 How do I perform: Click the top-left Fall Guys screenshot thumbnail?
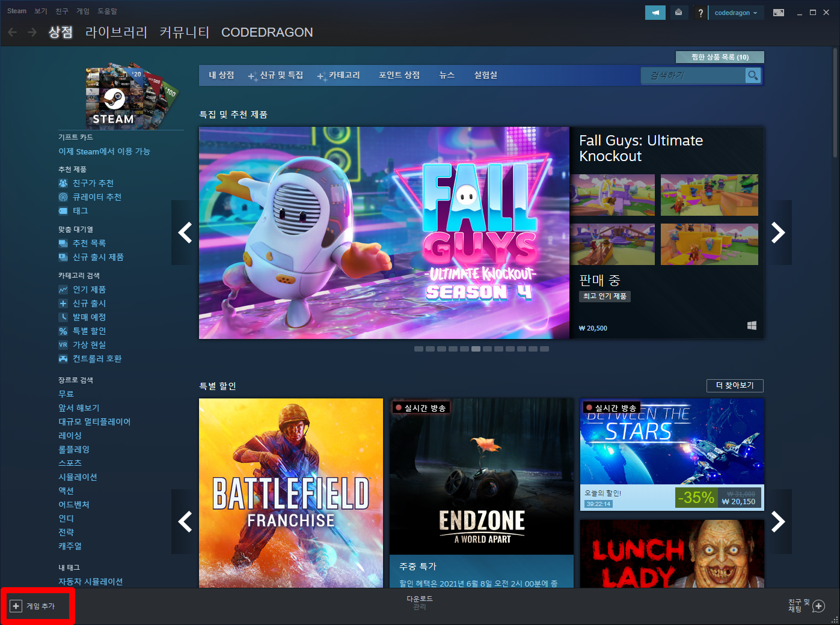[x=613, y=195]
